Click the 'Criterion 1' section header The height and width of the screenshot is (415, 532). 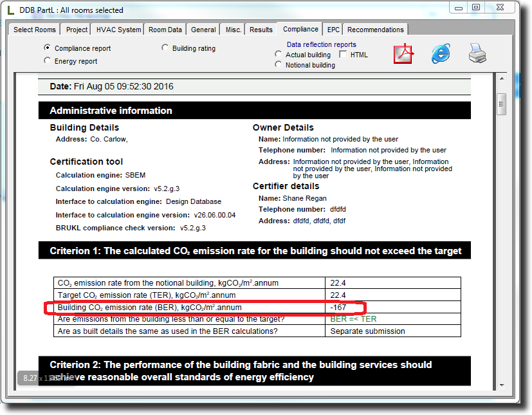(x=255, y=251)
